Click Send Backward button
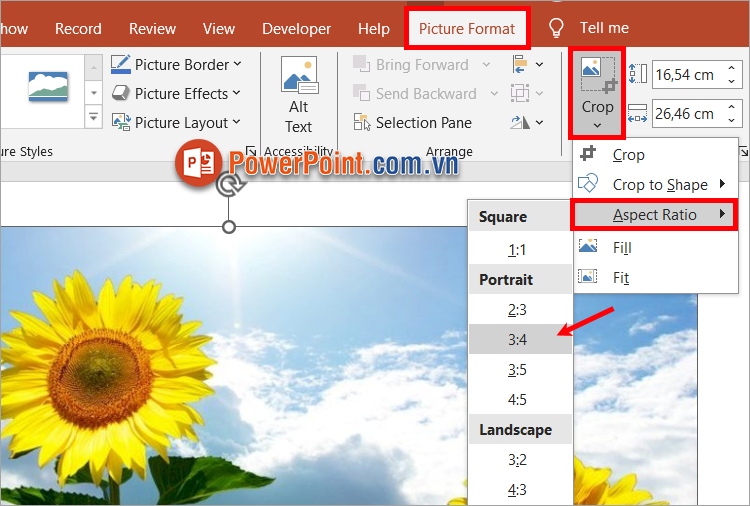750x506 pixels. pos(415,94)
